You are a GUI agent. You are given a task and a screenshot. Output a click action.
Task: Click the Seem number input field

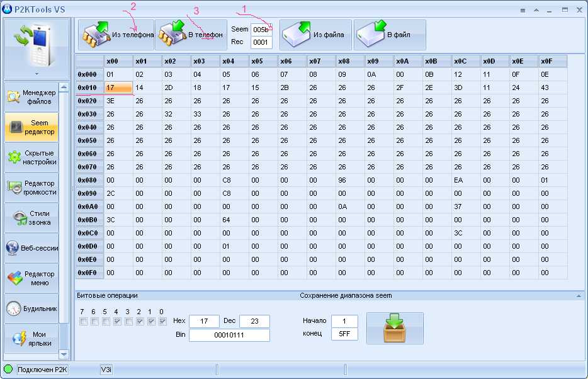(x=261, y=29)
